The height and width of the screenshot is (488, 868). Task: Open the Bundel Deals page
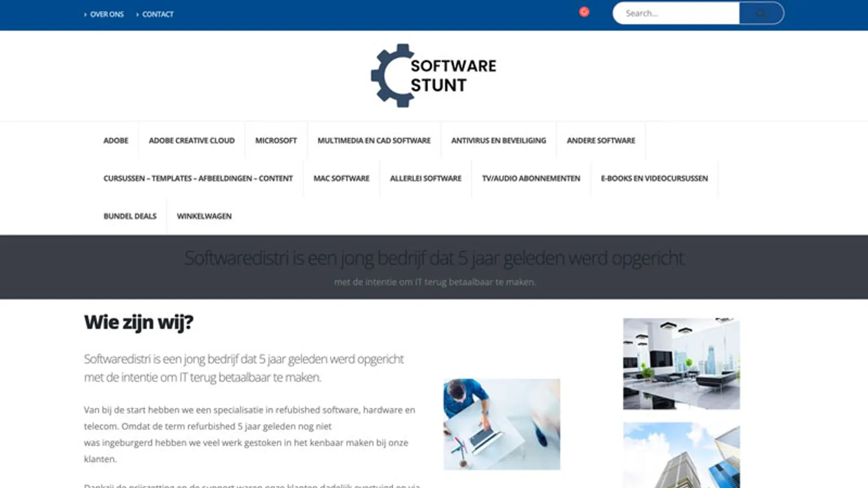coord(130,216)
